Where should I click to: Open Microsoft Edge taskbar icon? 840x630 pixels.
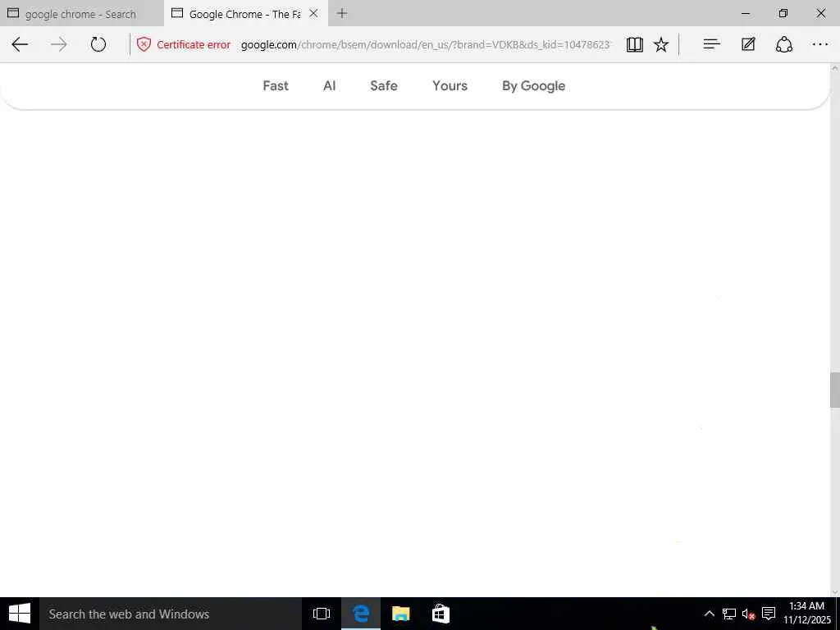[x=361, y=614]
